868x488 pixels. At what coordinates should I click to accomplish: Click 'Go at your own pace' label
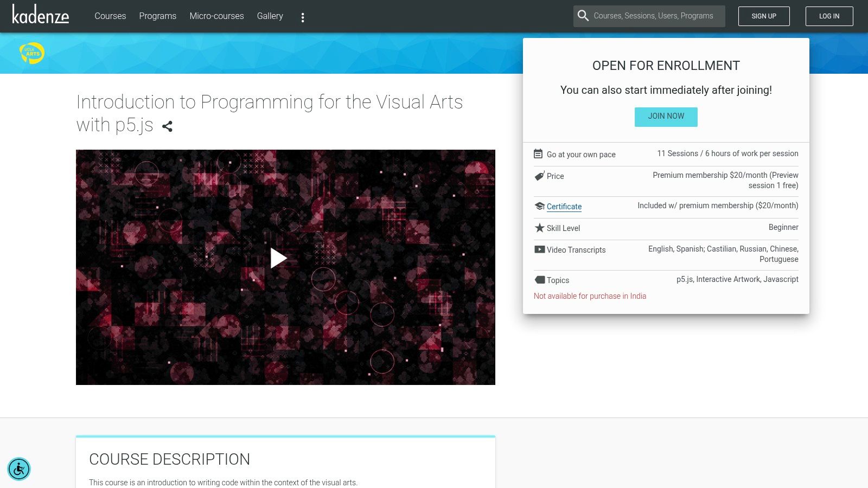coord(581,155)
